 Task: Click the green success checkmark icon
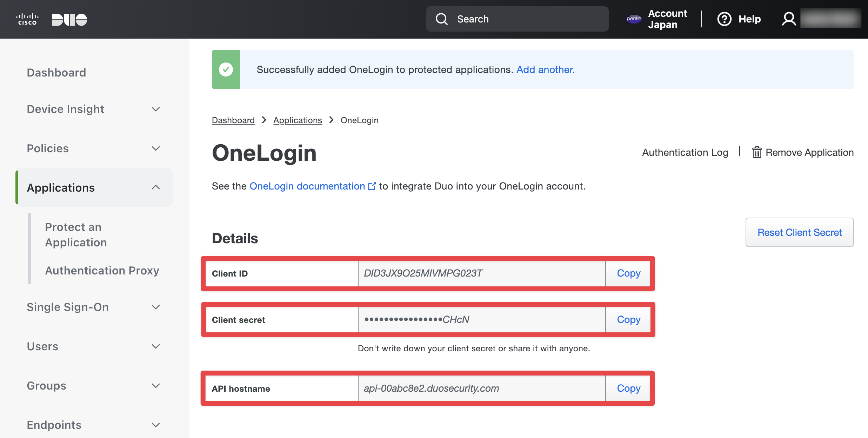pyautogui.click(x=226, y=69)
